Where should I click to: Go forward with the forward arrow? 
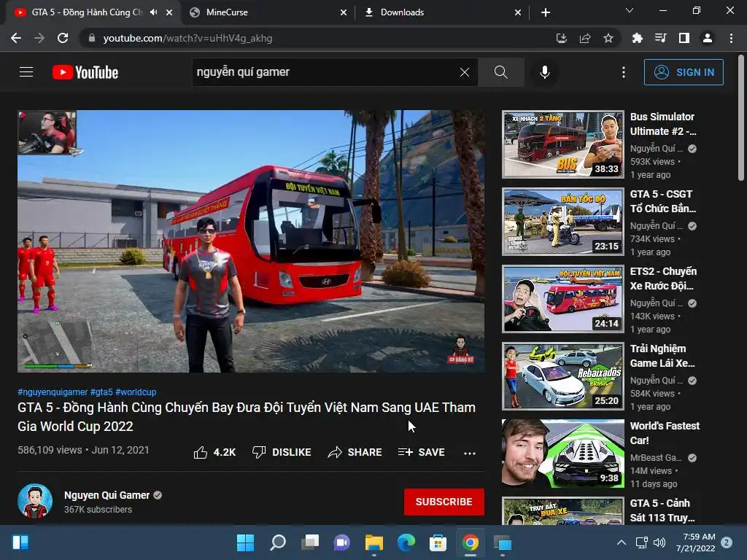click(x=39, y=38)
